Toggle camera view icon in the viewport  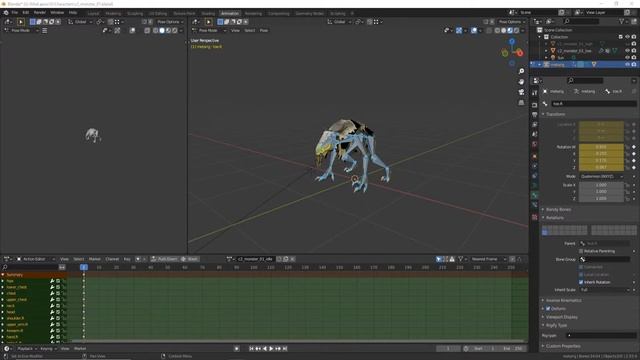tap(521, 93)
